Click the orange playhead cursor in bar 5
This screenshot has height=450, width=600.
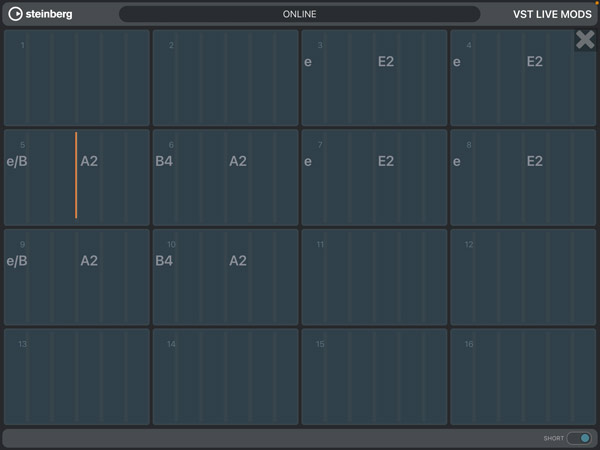click(x=76, y=175)
